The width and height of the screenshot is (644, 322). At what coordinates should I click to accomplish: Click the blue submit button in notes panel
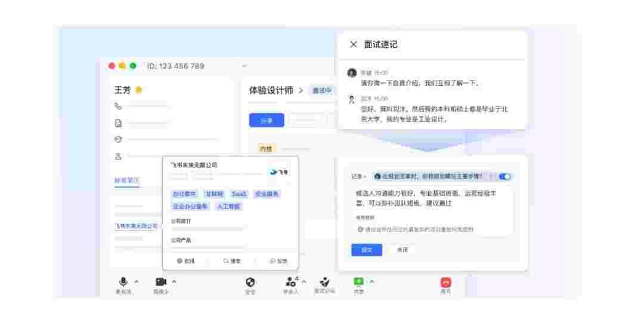(x=367, y=250)
